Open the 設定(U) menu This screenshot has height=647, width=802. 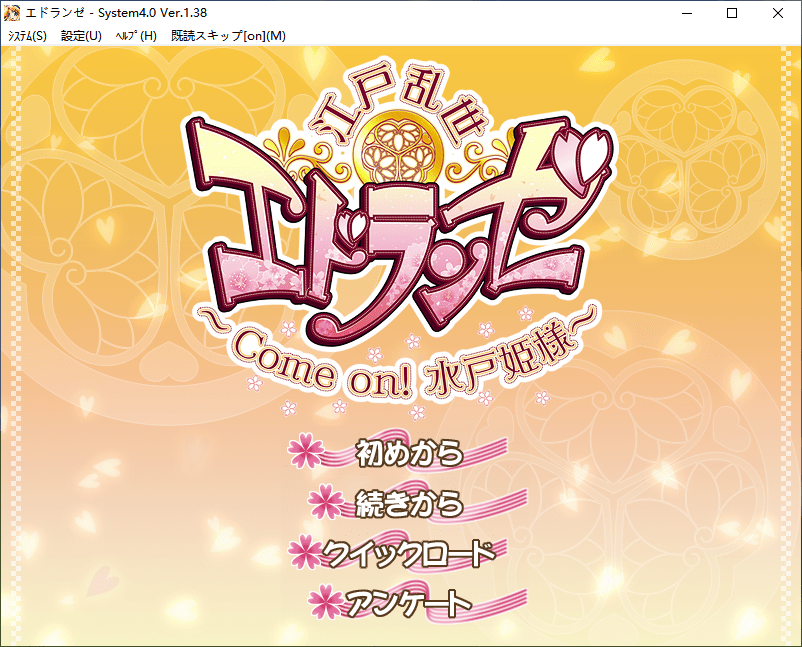click(81, 36)
